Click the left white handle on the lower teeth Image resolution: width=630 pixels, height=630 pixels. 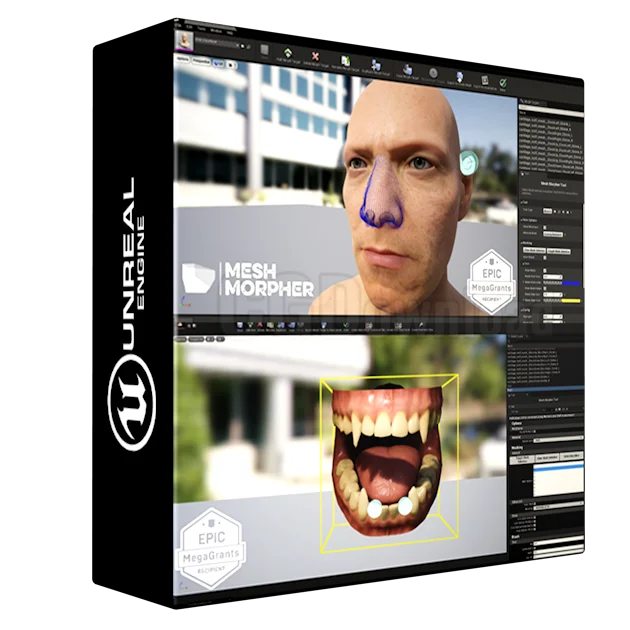coord(375,509)
